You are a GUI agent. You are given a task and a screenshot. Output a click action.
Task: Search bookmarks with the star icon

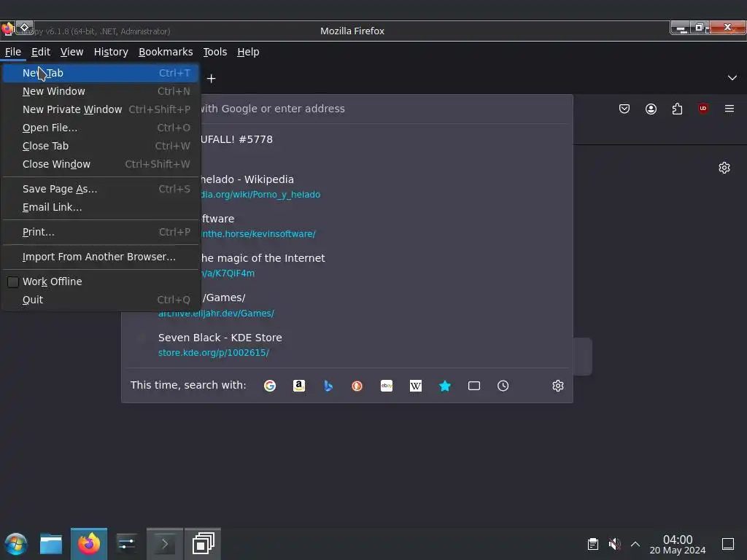pyautogui.click(x=444, y=386)
